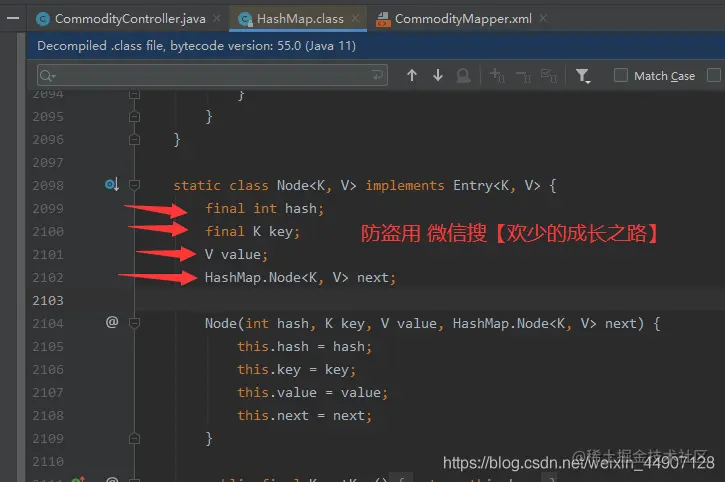
Task: Click 'Entry<K, V>' in the implements clause
Action: click(x=497, y=185)
